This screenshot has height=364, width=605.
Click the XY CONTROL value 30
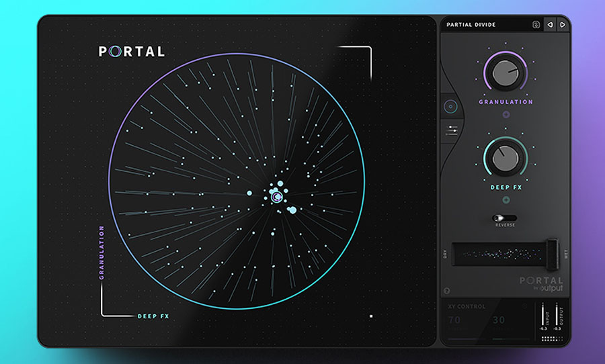point(499,320)
